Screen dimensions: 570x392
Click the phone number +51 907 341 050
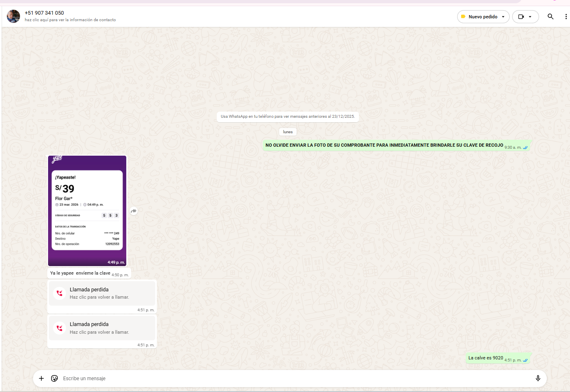44,13
